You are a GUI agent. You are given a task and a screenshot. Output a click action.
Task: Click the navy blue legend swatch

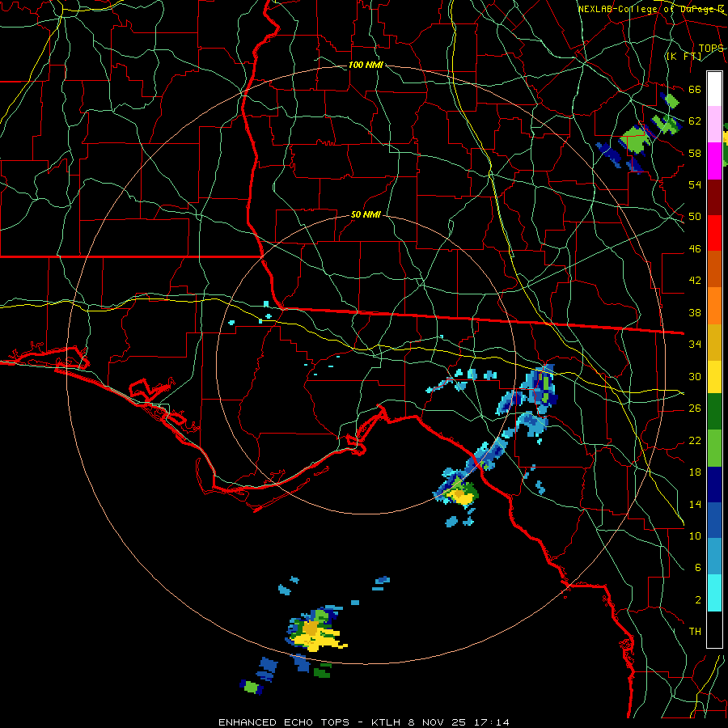(x=714, y=485)
